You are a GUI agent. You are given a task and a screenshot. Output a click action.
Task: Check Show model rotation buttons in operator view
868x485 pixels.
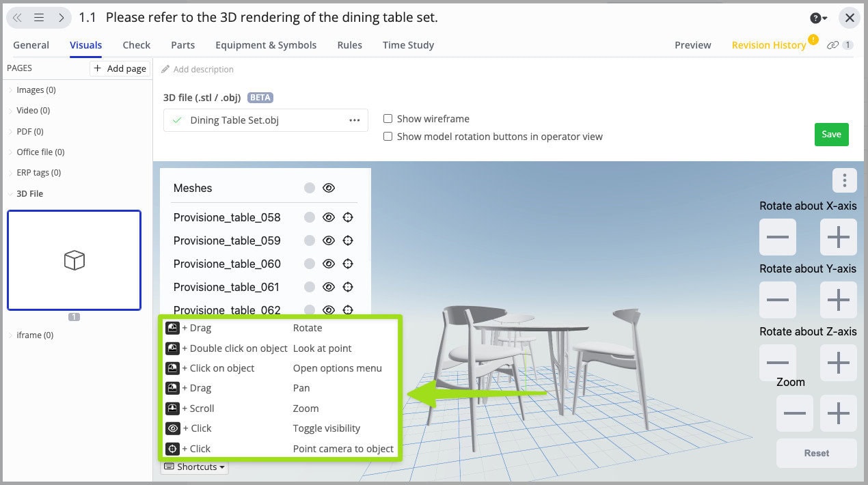[x=388, y=136]
